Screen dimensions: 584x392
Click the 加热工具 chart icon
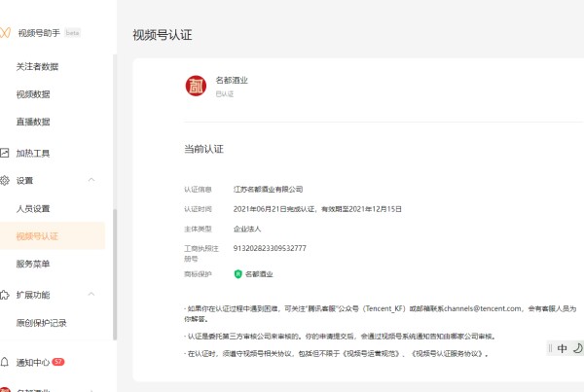[x=6, y=153]
